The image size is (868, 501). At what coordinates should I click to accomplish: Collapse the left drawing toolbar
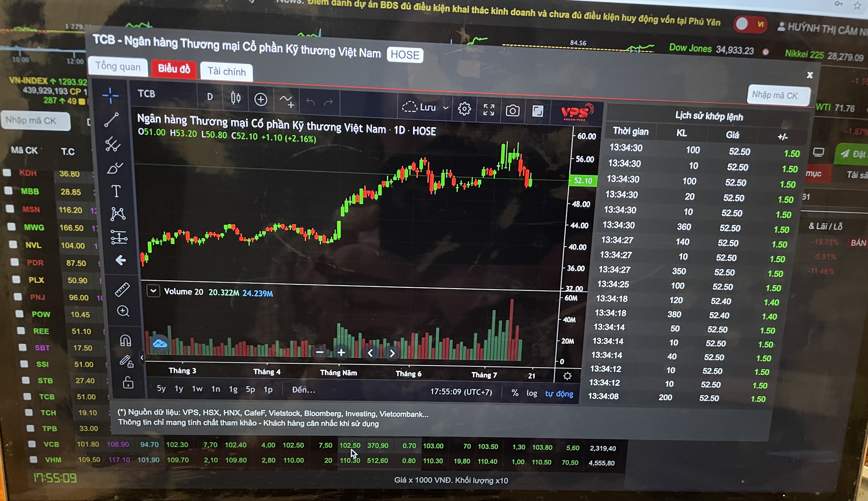[x=142, y=358]
